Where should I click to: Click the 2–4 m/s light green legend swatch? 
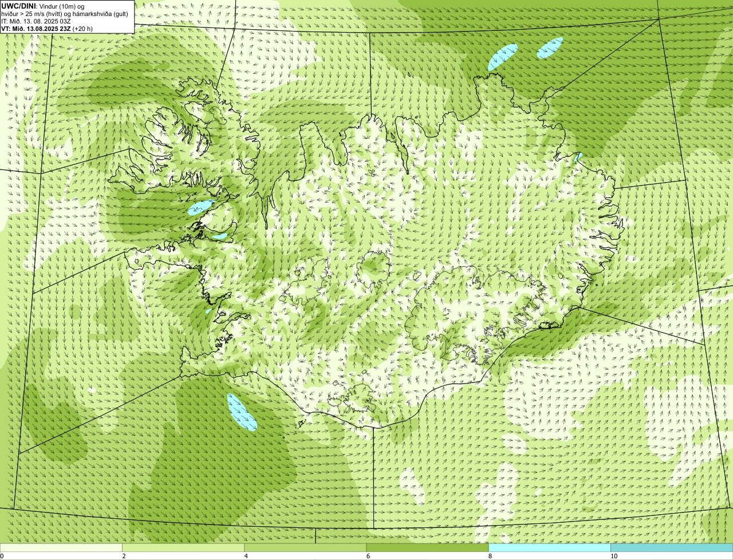pos(183,547)
